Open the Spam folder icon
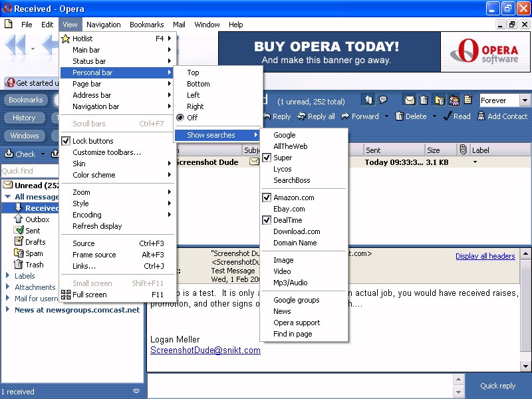532x399 pixels. point(20,253)
